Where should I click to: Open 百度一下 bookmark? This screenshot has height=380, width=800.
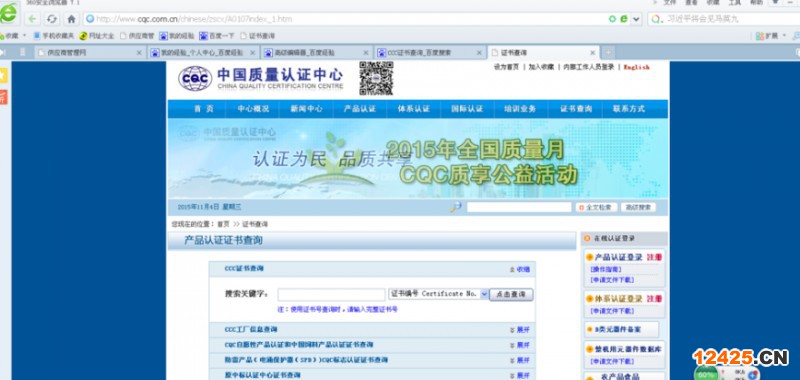[x=217, y=36]
